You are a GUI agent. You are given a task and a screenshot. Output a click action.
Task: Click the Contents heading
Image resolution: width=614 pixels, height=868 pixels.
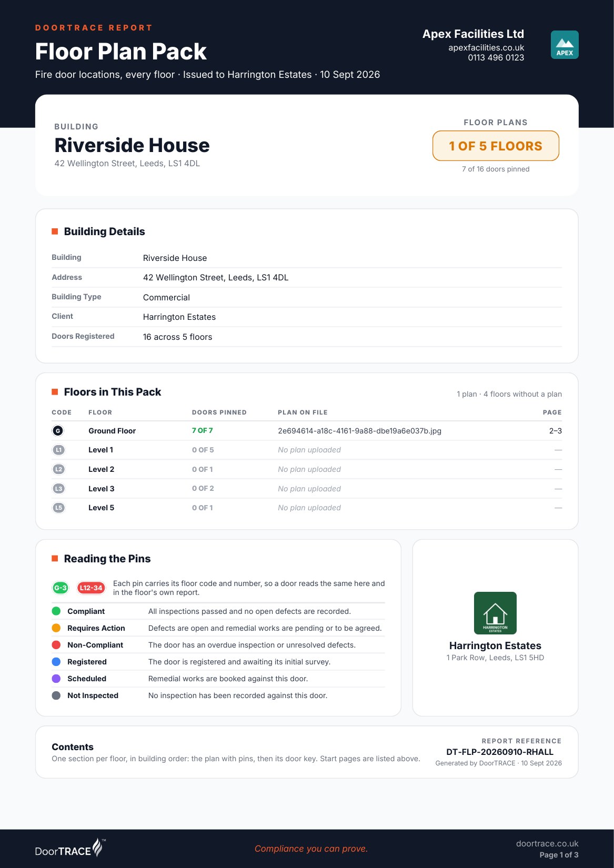(x=73, y=747)
